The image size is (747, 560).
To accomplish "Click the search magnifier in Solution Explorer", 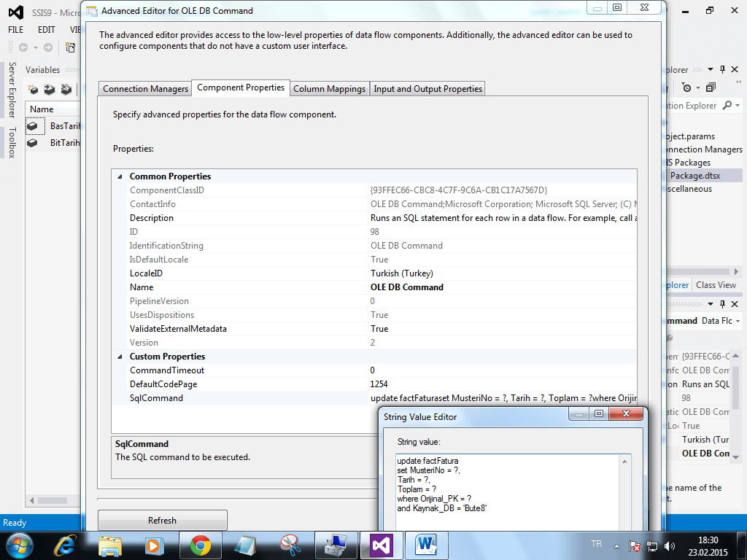I will click(x=727, y=105).
